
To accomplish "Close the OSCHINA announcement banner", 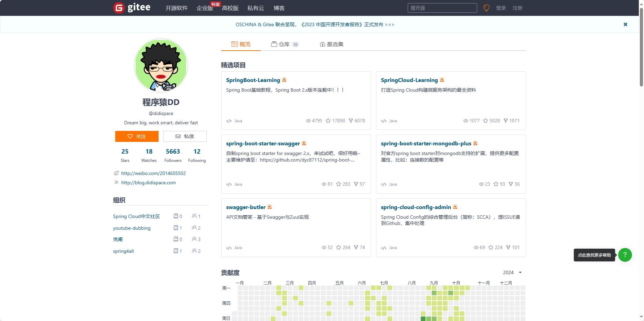I will (x=625, y=24).
